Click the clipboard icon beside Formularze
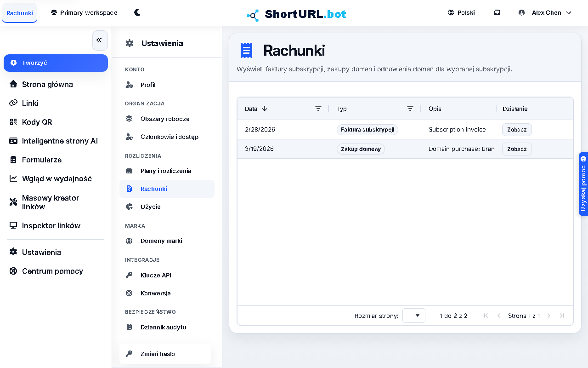The height and width of the screenshot is (368, 588). click(13, 160)
